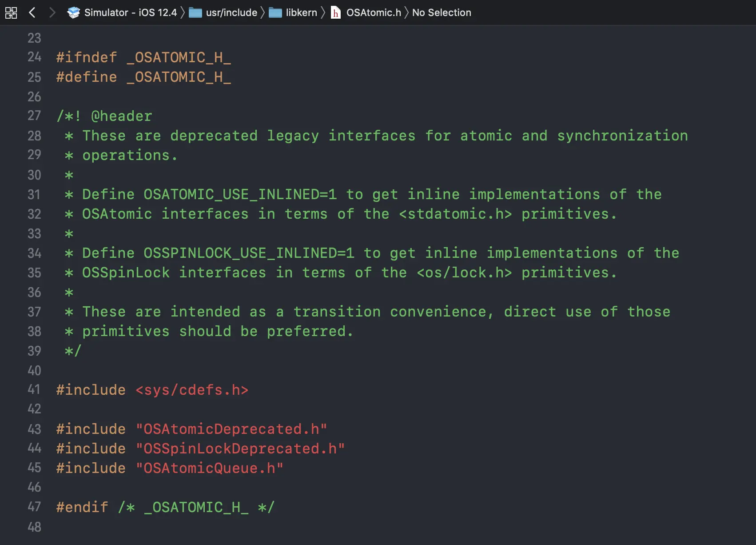Open the No Selection symbol menu
Screen dimensions: 756x545
(442, 12)
